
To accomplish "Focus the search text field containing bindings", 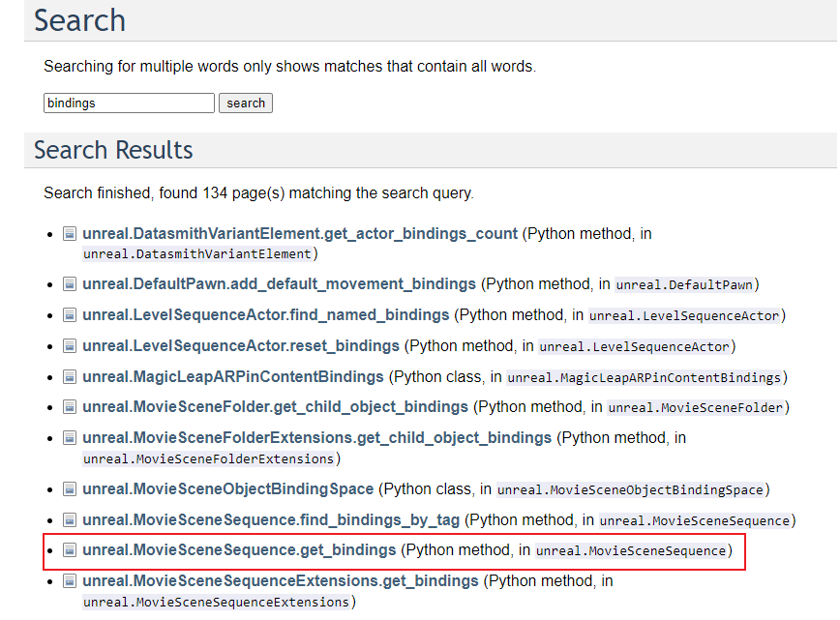I will pyautogui.click(x=129, y=103).
